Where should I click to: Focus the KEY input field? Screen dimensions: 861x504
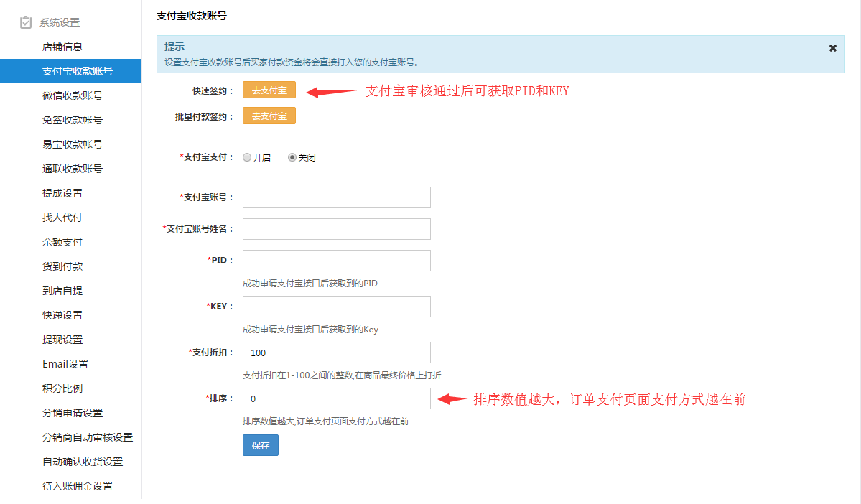[336, 307]
